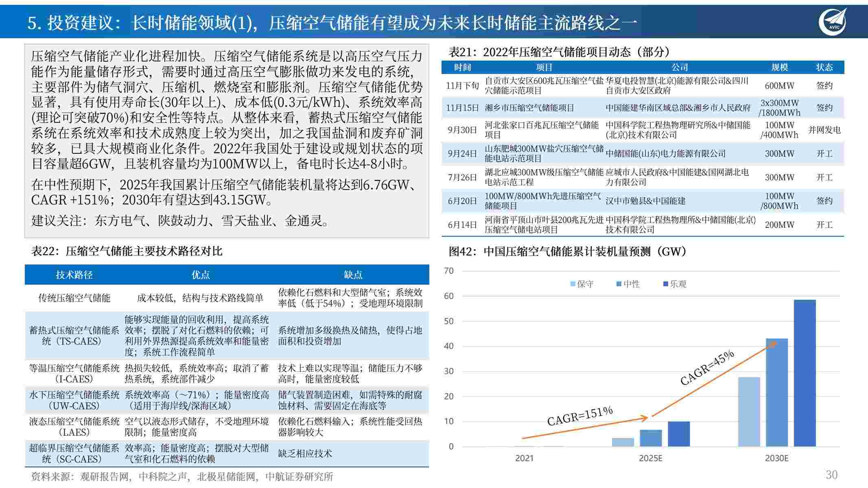Image resolution: width=868 pixels, height=488 pixels.
Task: Click chart title 图42：中国压缩空气储能累计装机量预测
Action: click(x=568, y=251)
